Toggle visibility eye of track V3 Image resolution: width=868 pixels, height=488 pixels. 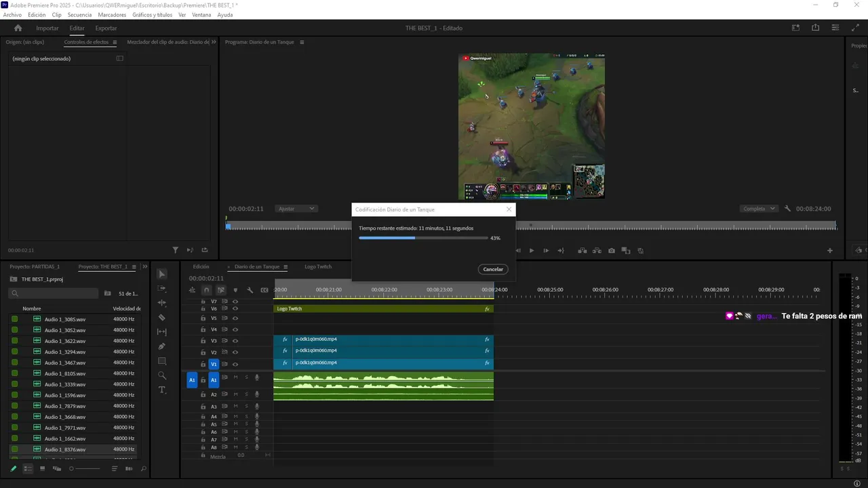tap(235, 340)
